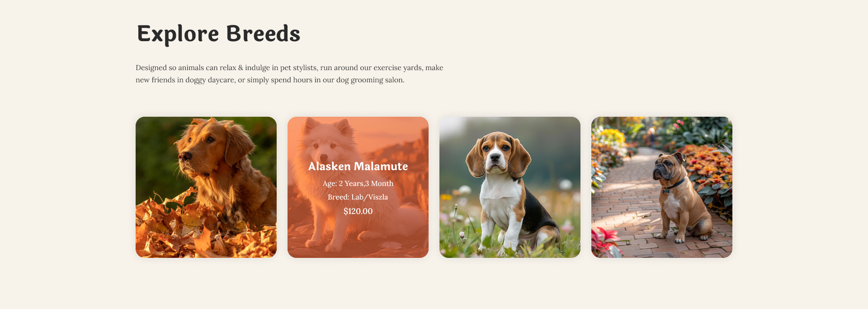
Task: Click the Age: 2 Years,3 Month line
Action: point(358,184)
